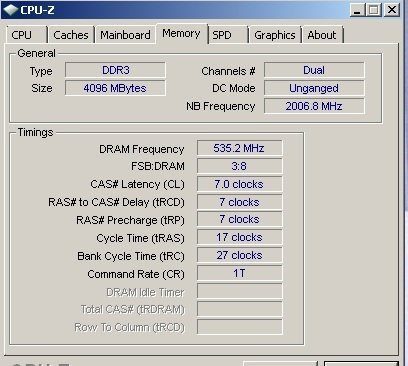Click the tRCD value 7 clocks

point(240,202)
